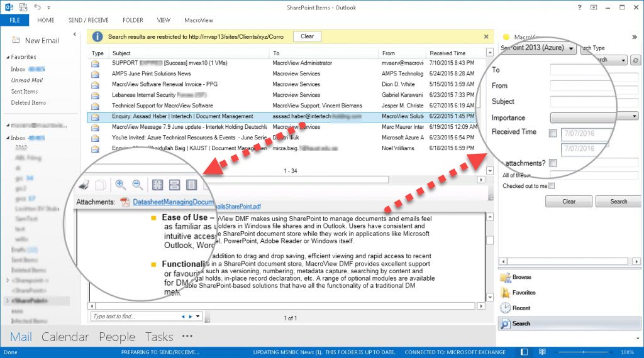Zoom in on the document preview
644x358 pixels.
(120, 185)
